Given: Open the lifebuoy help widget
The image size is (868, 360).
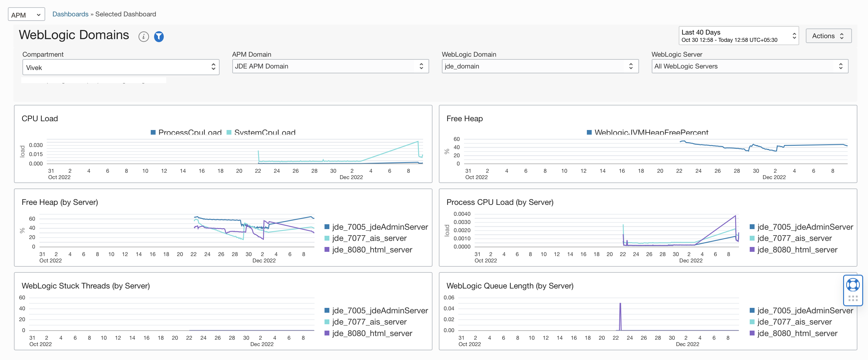Looking at the screenshot, I should point(853,285).
